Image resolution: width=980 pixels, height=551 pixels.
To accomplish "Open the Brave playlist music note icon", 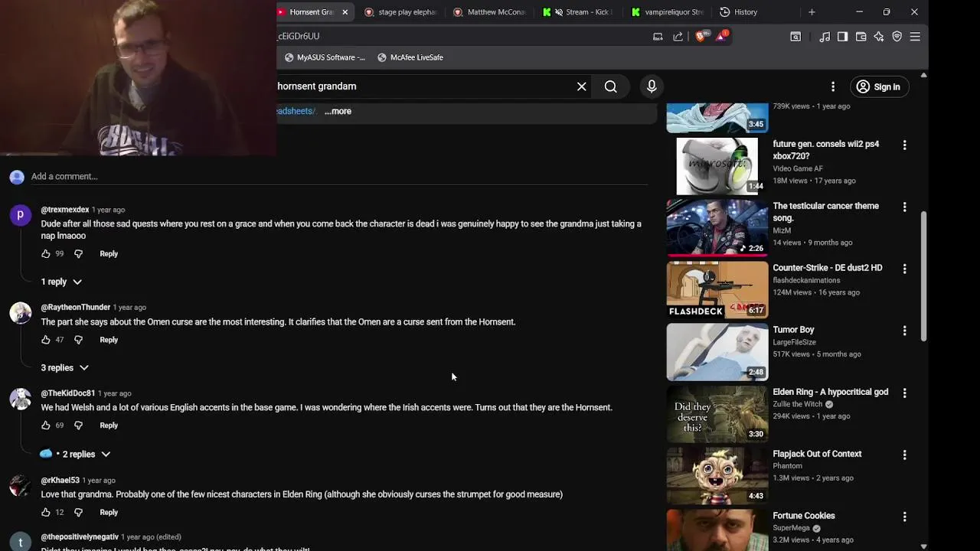I will pos(825,36).
